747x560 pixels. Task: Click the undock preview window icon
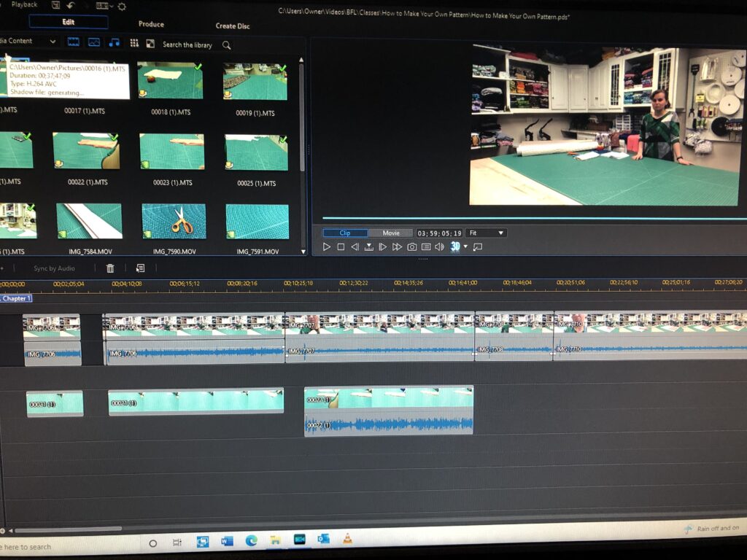pyautogui.click(x=478, y=247)
